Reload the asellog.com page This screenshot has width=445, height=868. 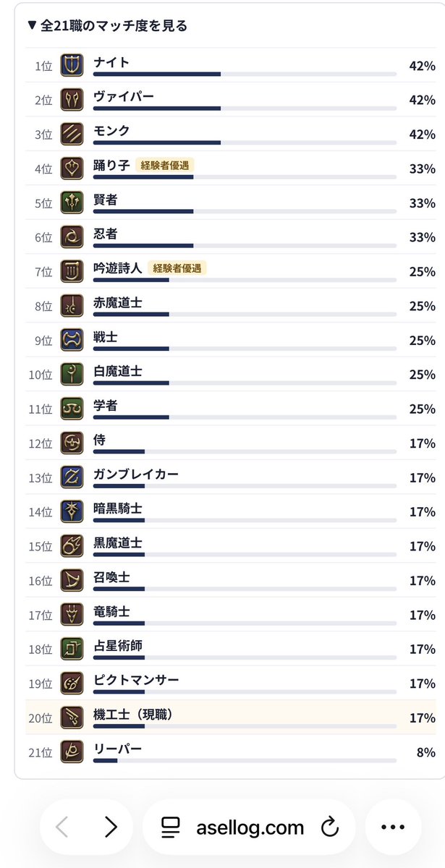(330, 827)
